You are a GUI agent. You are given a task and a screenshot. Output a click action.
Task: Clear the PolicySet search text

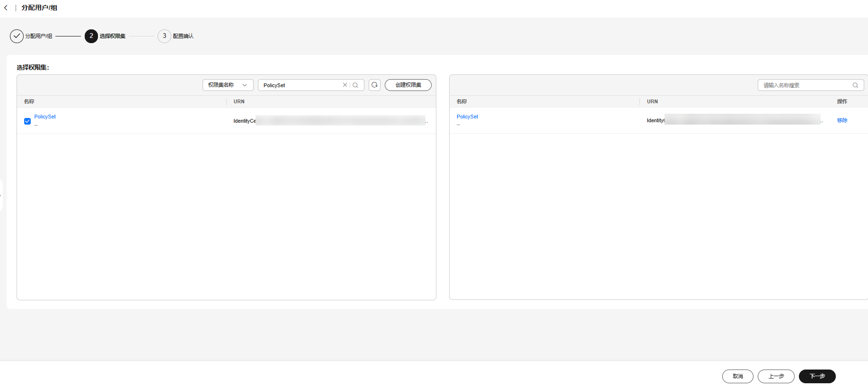[345, 85]
